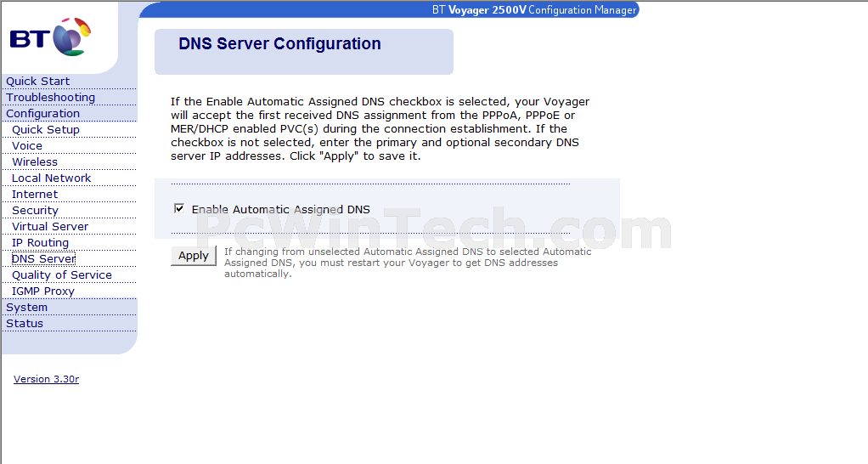Open the IP Routing page
This screenshot has height=464, width=868.
tap(41, 242)
